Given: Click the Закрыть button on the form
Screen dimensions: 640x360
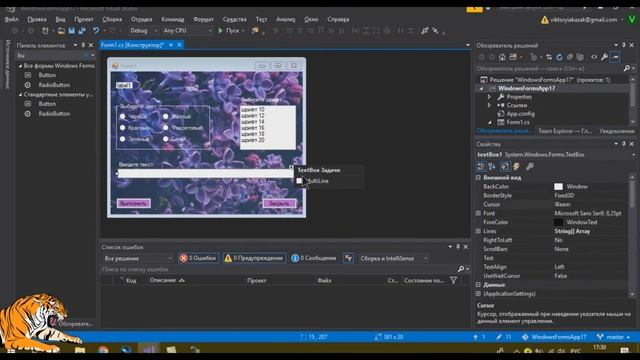Looking at the screenshot, I should (x=279, y=203).
